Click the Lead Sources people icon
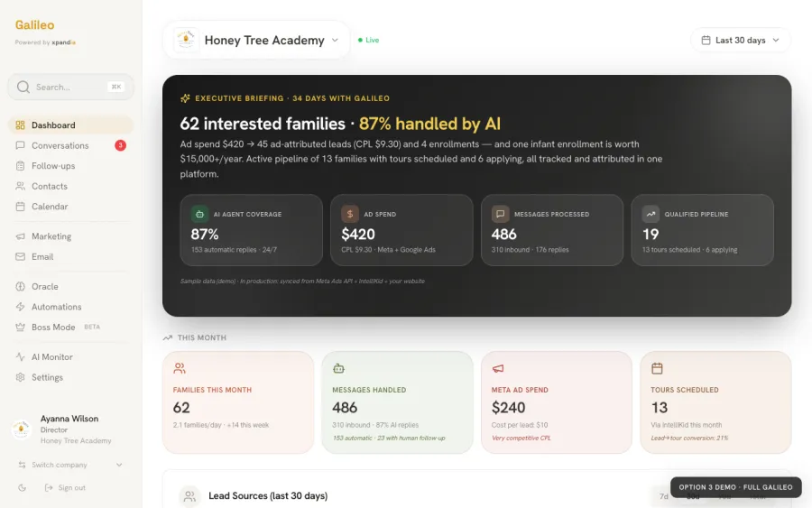The height and width of the screenshot is (508, 812). (x=189, y=496)
